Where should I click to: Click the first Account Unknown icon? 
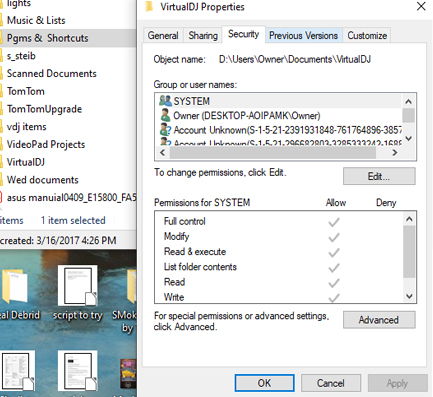click(x=165, y=130)
